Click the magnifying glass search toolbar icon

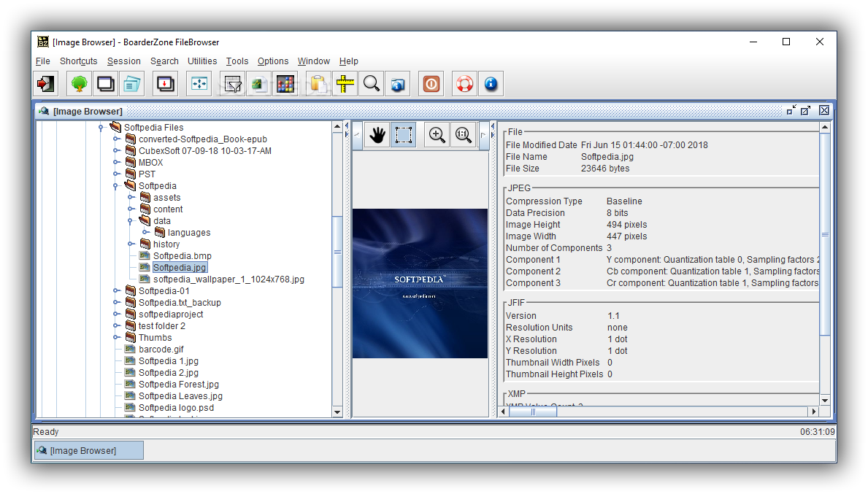coord(372,84)
